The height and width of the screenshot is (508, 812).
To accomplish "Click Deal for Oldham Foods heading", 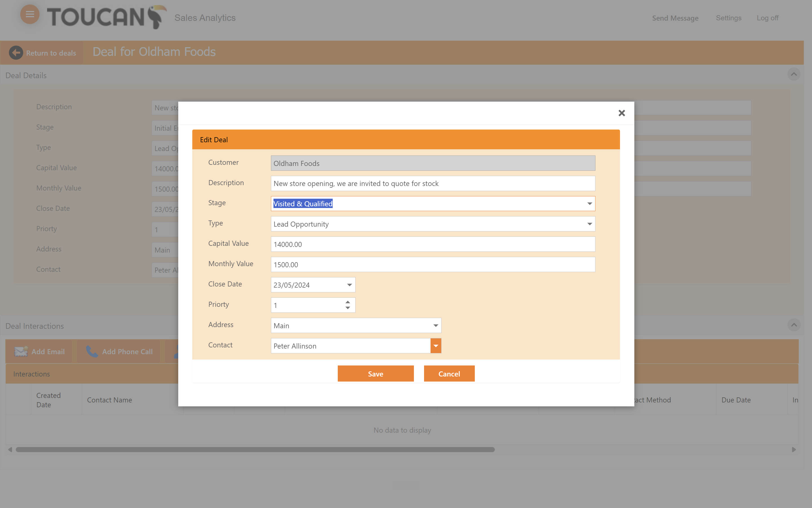I will (154, 52).
